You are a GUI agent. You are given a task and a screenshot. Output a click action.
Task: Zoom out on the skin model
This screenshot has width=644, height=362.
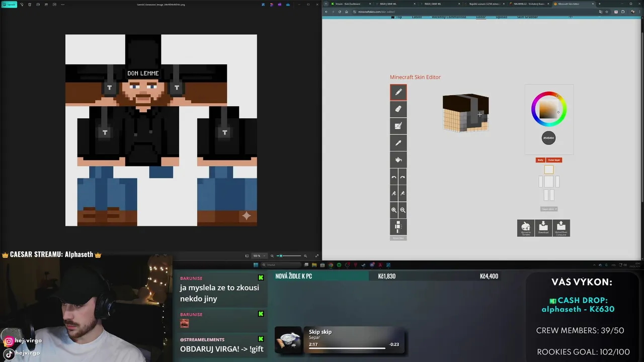[x=403, y=210]
